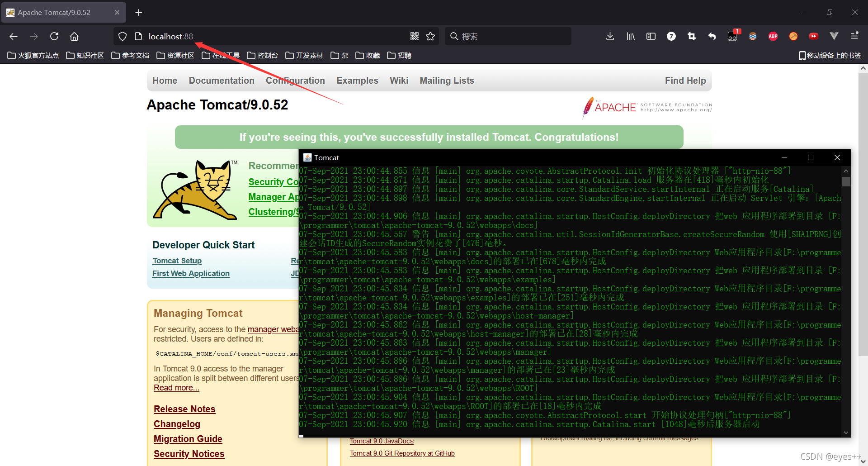
Task: Close the Apache Tomcat/9.0.52 tab
Action: pyautogui.click(x=117, y=13)
